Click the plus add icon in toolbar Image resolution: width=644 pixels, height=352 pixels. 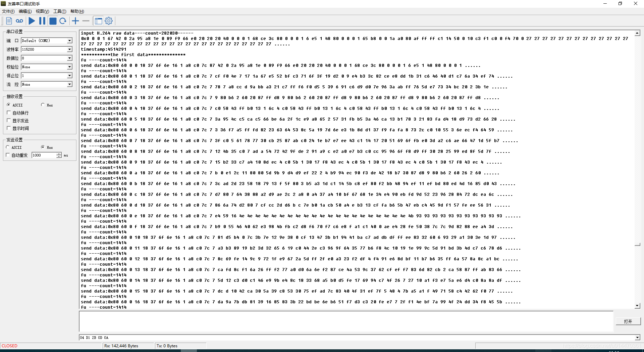[75, 21]
